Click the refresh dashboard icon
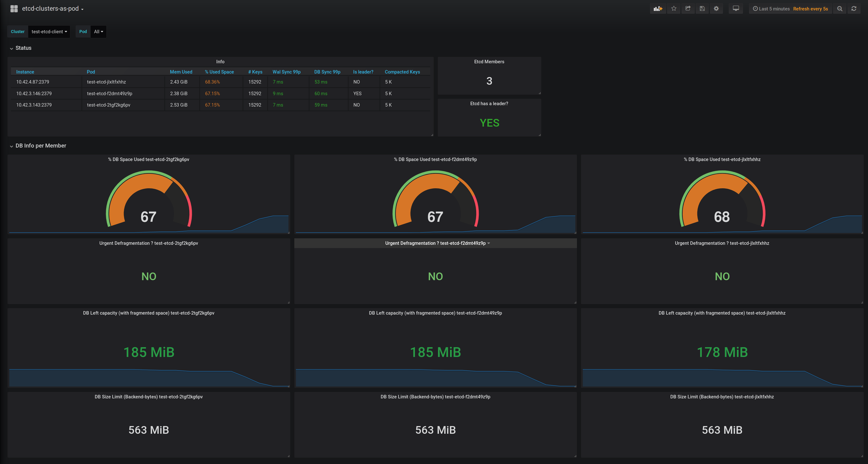The width and height of the screenshot is (868, 464). [854, 9]
